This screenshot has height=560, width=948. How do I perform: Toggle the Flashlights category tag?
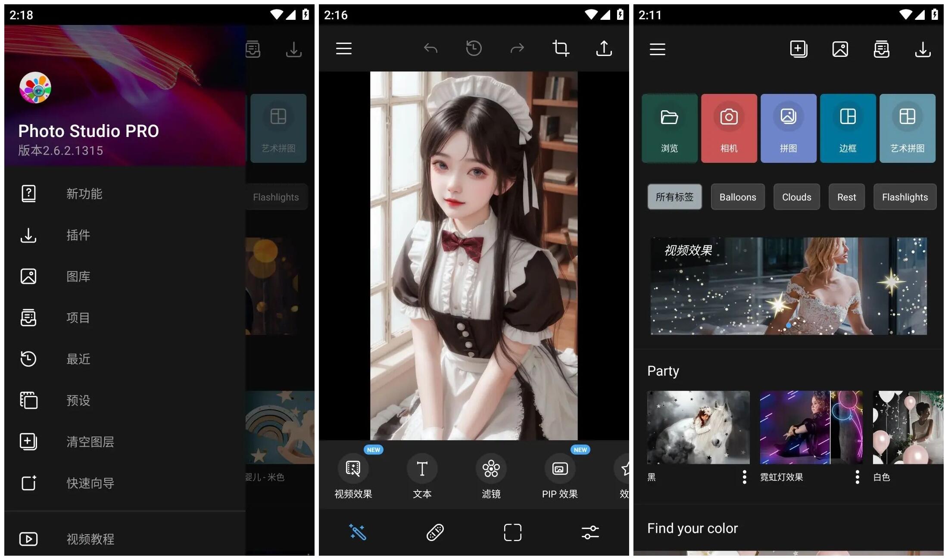[904, 197]
